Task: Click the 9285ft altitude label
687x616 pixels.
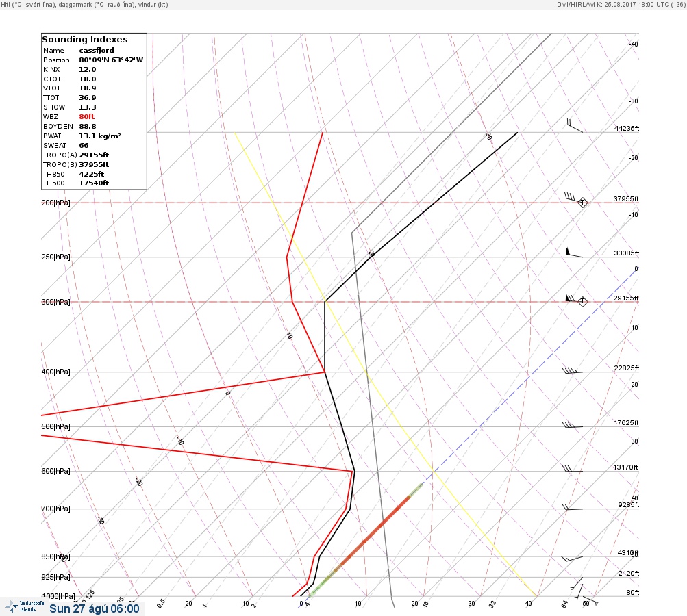Action: 628,505
